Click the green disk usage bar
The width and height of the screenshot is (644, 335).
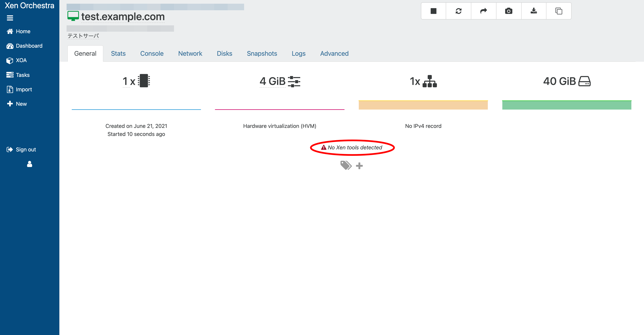(x=567, y=105)
